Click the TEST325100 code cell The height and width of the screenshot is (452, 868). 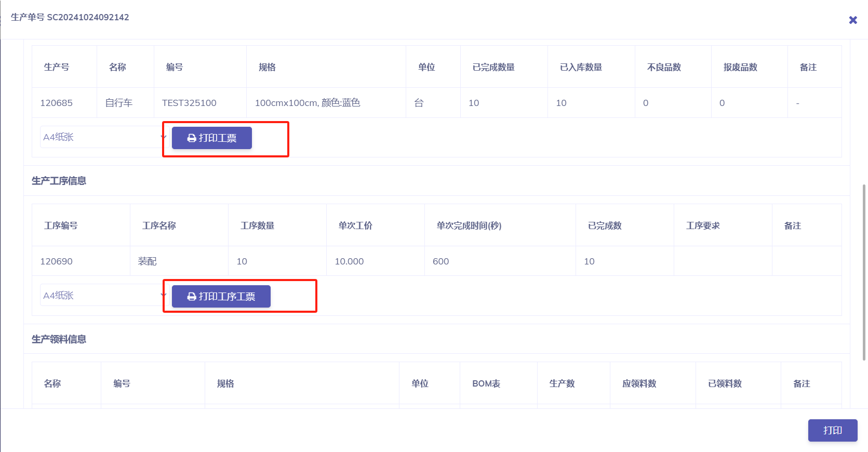coord(189,103)
